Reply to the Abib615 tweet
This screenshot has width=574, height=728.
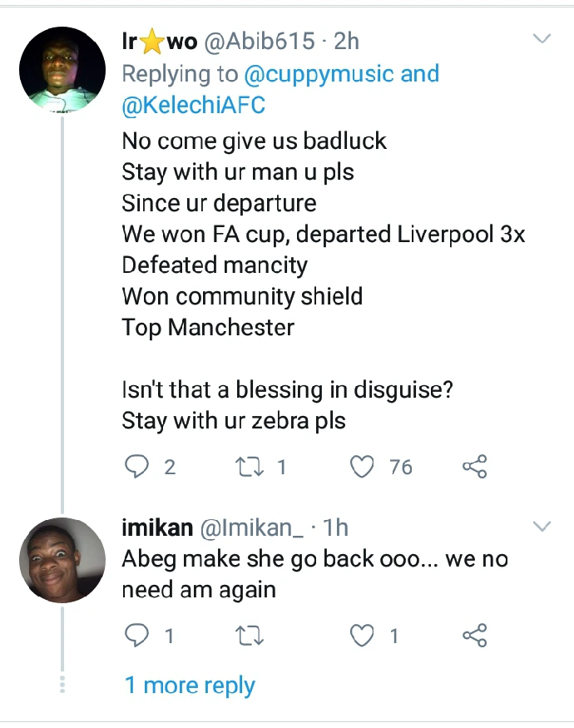pyautogui.click(x=136, y=468)
